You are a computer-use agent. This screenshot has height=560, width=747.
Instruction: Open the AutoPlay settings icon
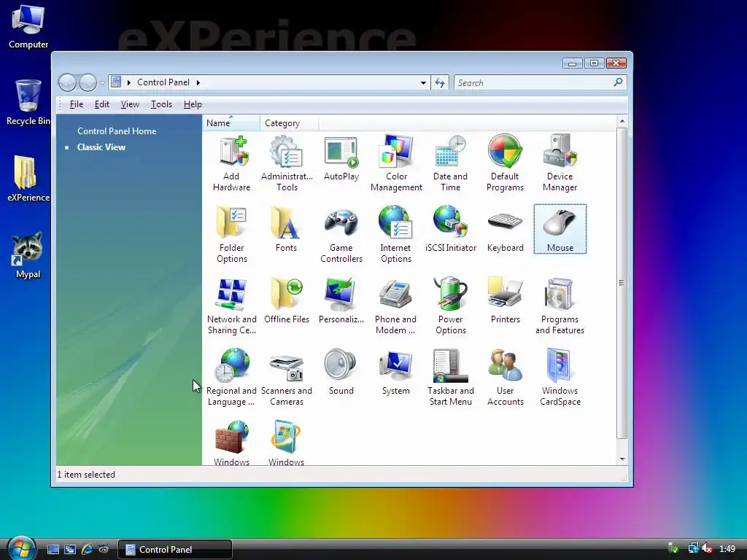tap(341, 158)
